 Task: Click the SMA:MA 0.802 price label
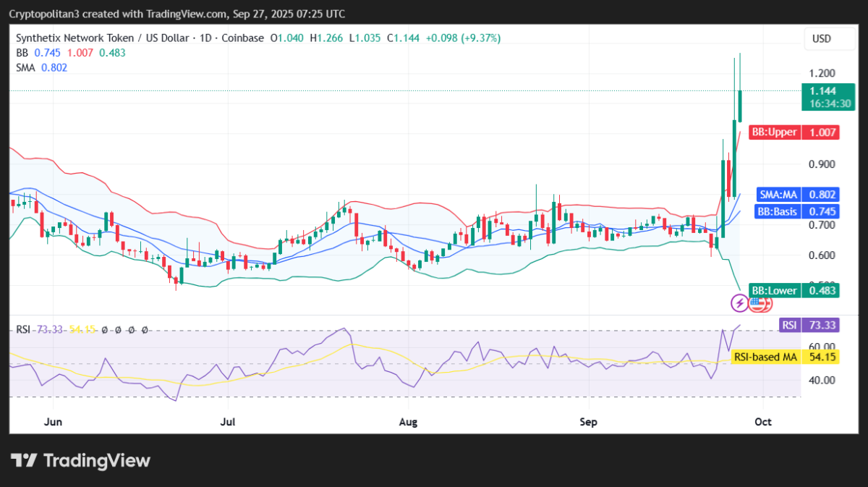(798, 194)
